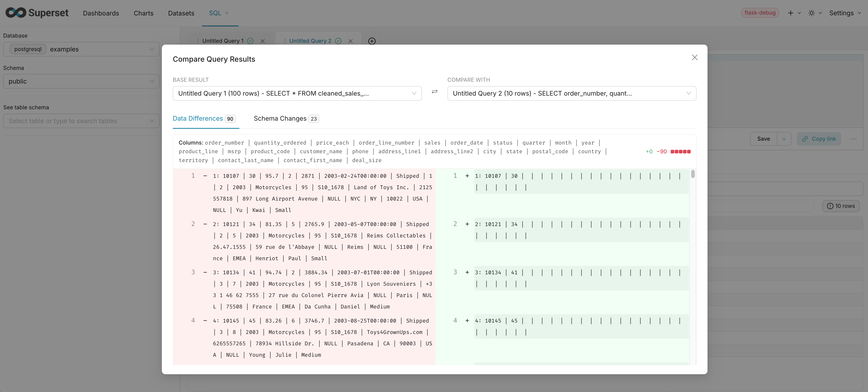
Task: Click the Copy link button
Action: 819,139
